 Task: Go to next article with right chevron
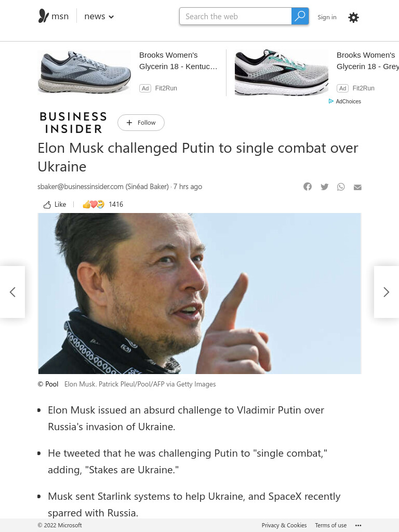tap(386, 292)
